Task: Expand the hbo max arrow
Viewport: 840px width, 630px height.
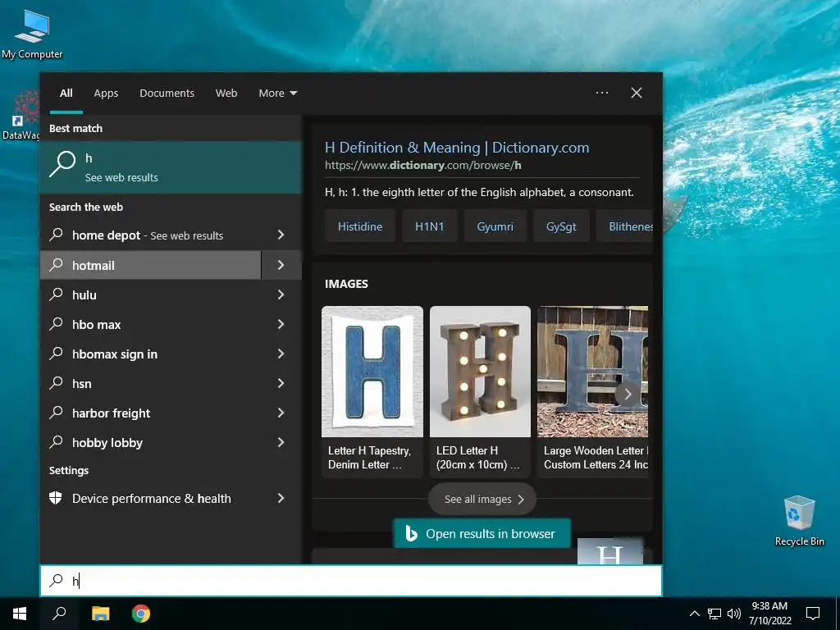Action: pyautogui.click(x=281, y=324)
